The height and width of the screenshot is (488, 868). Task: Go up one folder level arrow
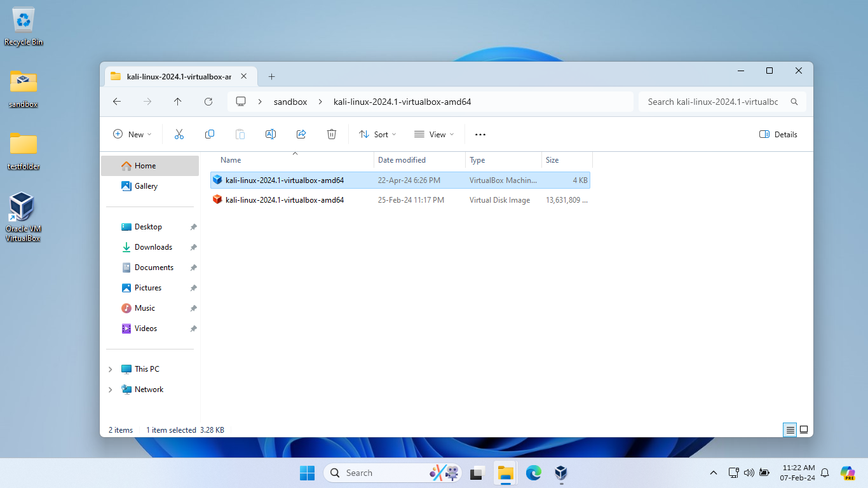(x=177, y=102)
